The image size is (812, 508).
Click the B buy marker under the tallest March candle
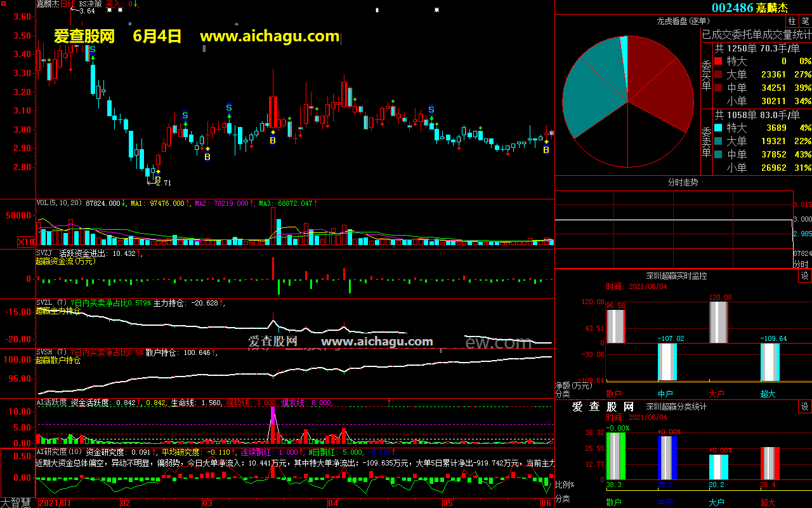pyautogui.click(x=272, y=140)
